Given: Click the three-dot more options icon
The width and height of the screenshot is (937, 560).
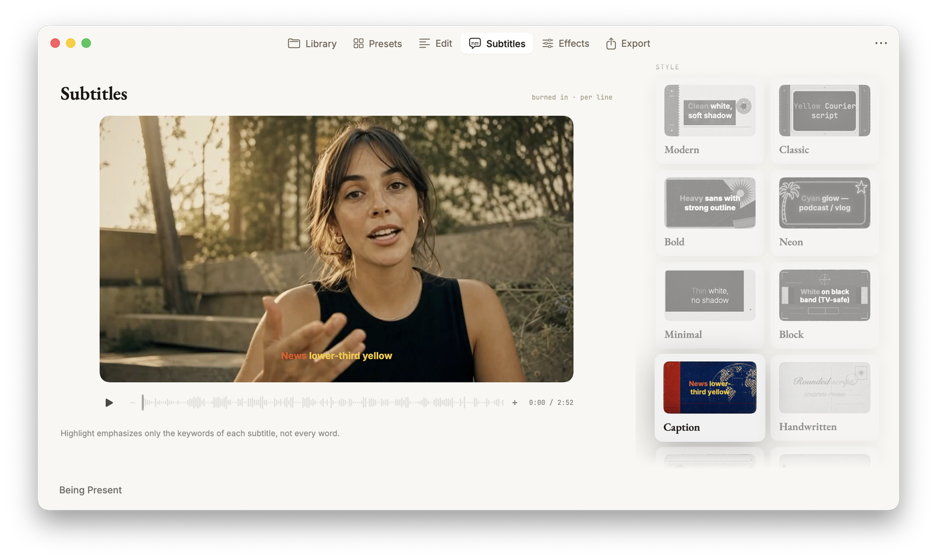Looking at the screenshot, I should pos(881,43).
